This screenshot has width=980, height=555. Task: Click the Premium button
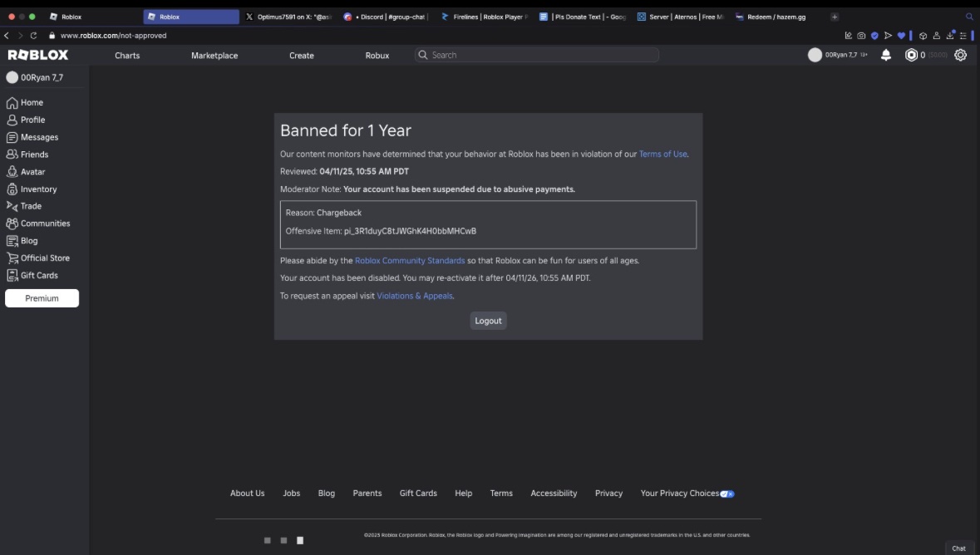click(42, 298)
